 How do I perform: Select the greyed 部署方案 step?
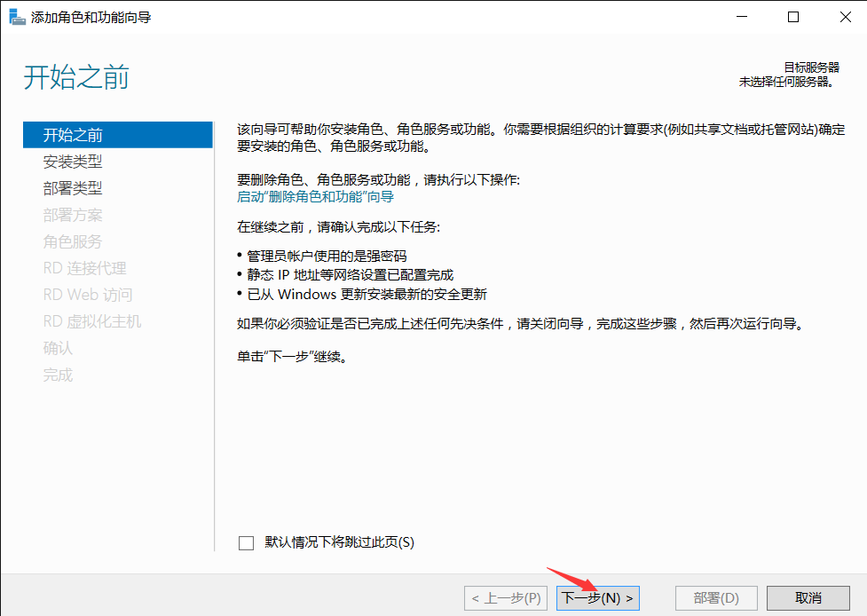(x=73, y=215)
